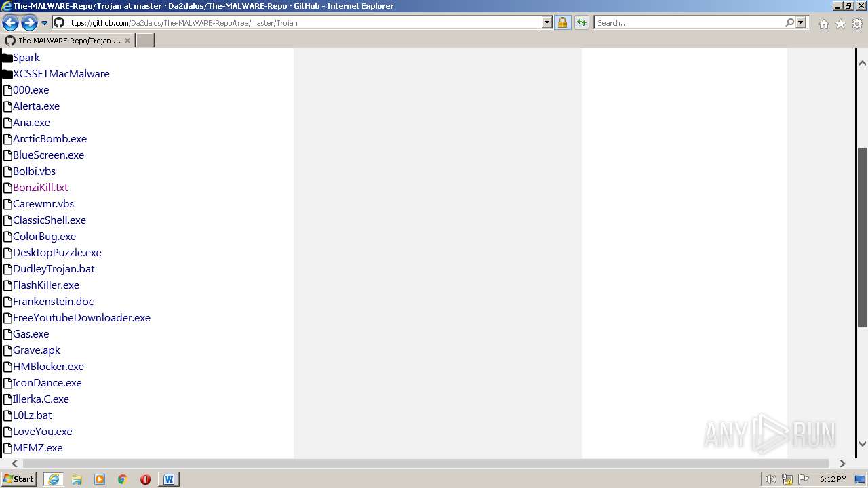Click the vertical scrollbar down arrow
Screen dimensions: 868x488
pos(863,444)
